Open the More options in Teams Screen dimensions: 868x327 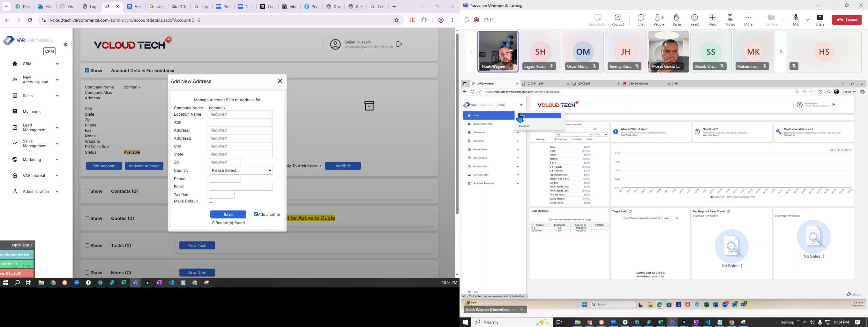point(748,20)
